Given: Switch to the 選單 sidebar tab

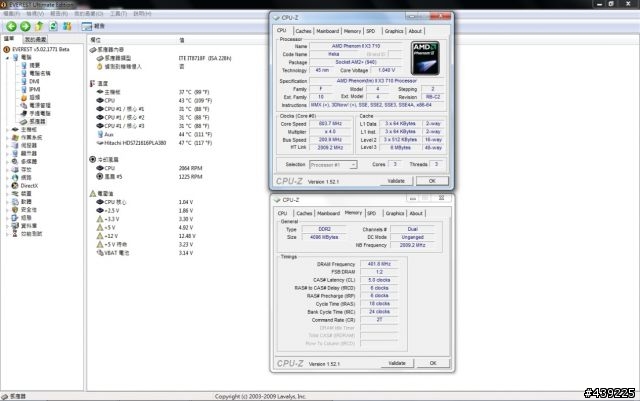Looking at the screenshot, I should [10, 39].
